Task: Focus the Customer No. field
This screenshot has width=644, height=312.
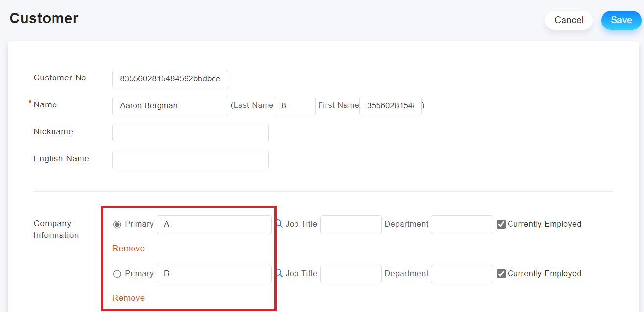Action: [170, 78]
